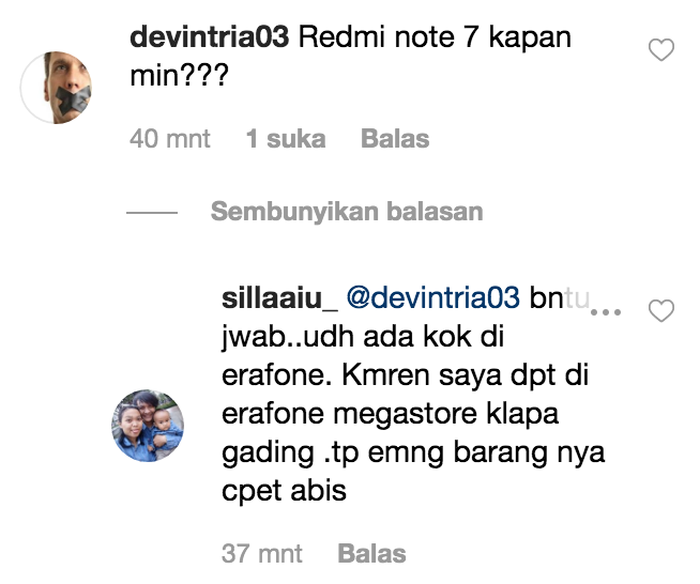Click the comment text Redmi note 7 kapan
The width and height of the screenshot is (700, 584).
pyautogui.click(x=435, y=38)
